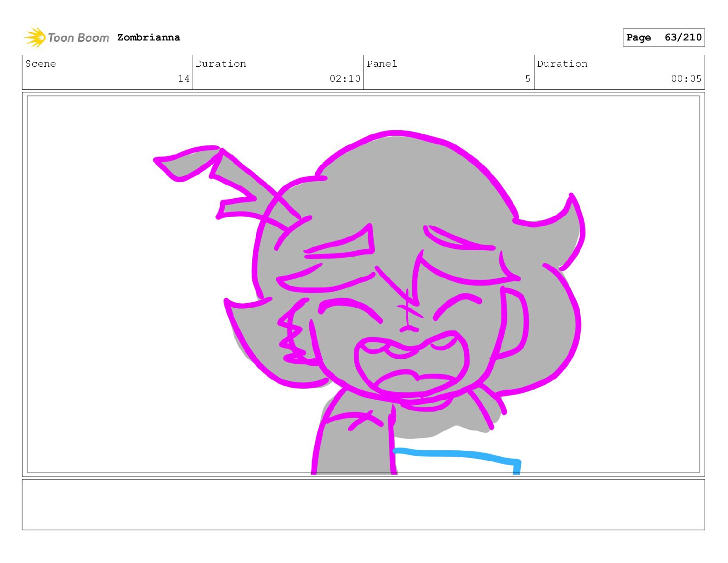728x563 pixels.
Task: Select the Scene label
Action: pyautogui.click(x=40, y=63)
